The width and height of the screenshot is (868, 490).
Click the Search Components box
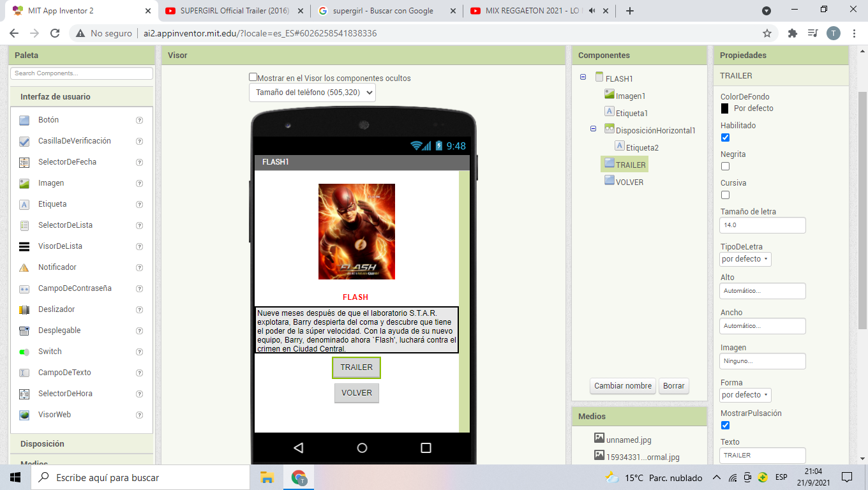click(x=82, y=73)
